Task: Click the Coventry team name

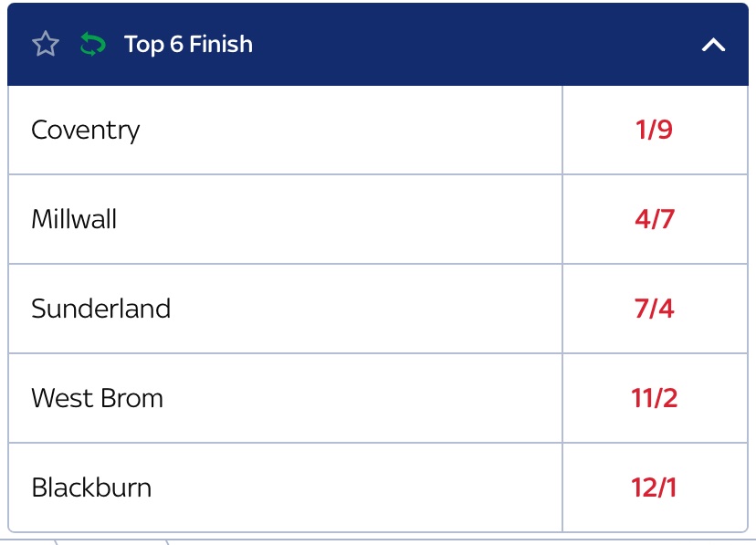Action: click(86, 130)
